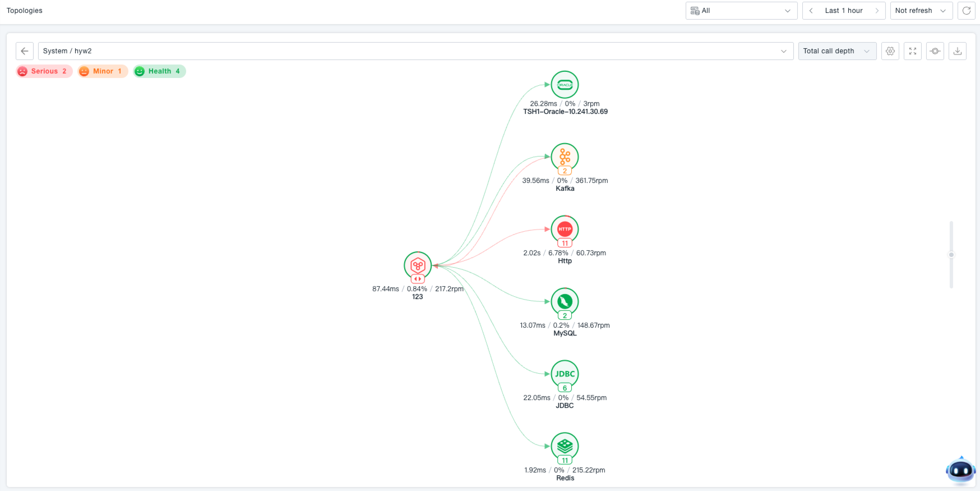Toggle the Minor status filter
Viewport: 980px width, 491px height.
click(x=103, y=71)
